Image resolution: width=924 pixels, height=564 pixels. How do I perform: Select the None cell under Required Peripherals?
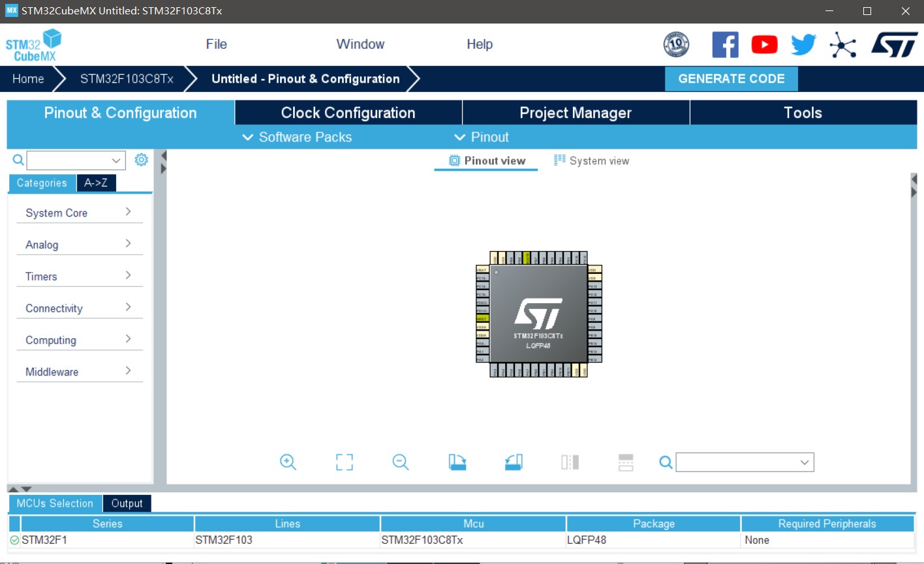point(827,540)
